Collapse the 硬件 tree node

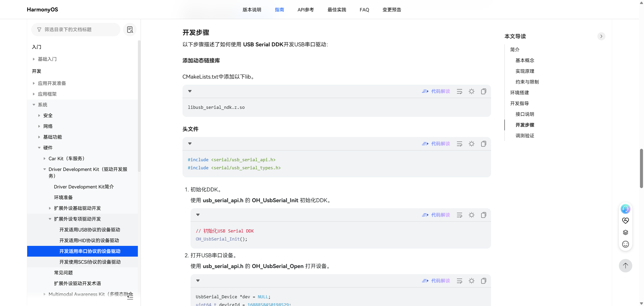[x=39, y=148]
